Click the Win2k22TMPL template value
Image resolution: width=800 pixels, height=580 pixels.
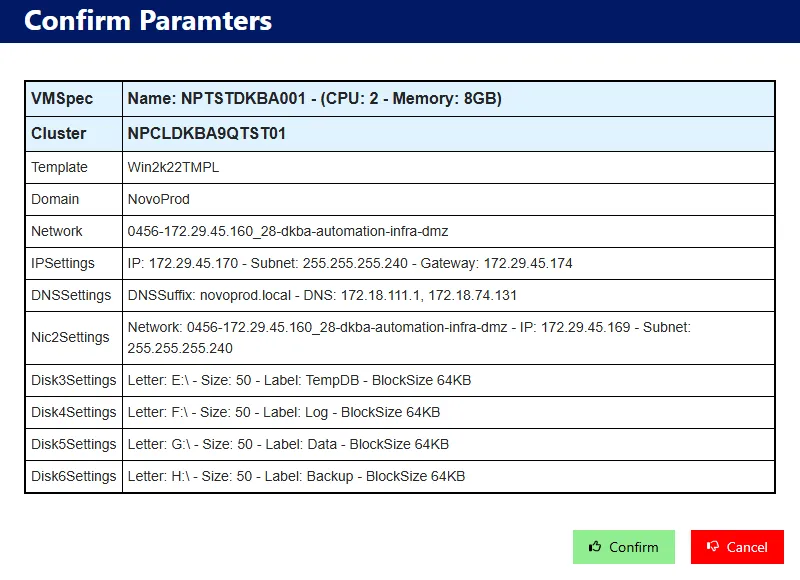click(x=173, y=167)
